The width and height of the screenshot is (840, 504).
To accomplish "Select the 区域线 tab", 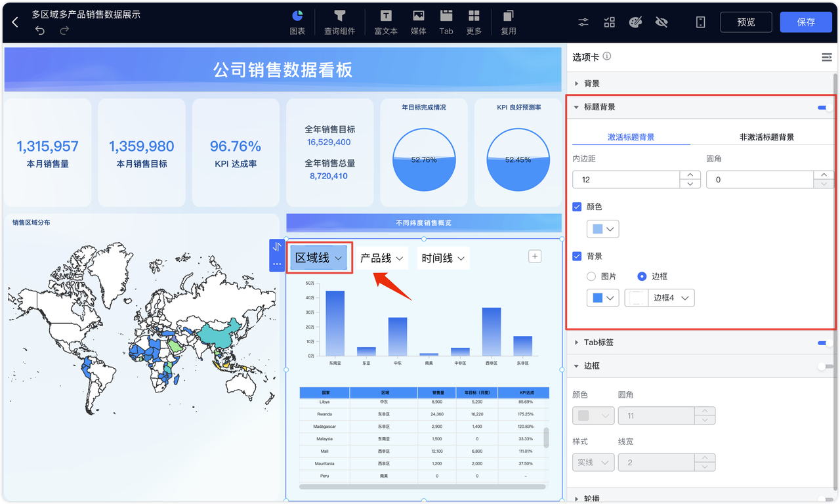I will coord(320,258).
